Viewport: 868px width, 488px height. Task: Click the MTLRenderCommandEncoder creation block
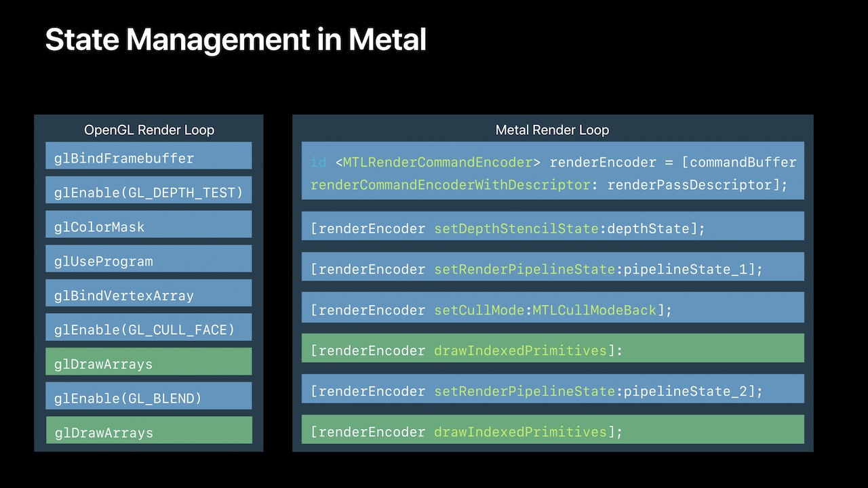click(x=551, y=171)
